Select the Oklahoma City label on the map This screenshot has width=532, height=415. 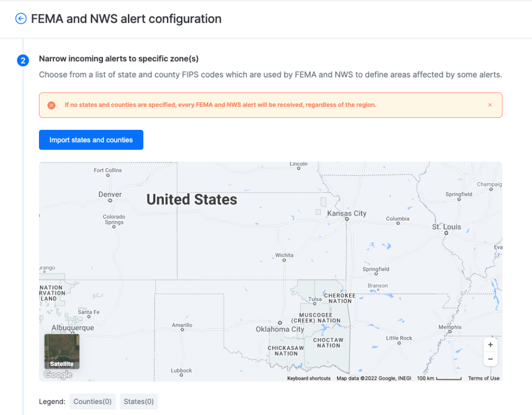[x=280, y=329]
